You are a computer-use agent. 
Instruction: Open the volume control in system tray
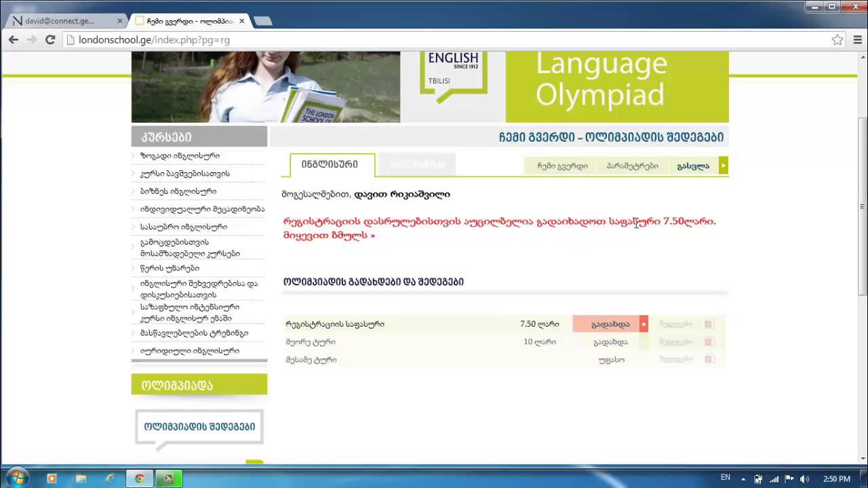point(805,479)
